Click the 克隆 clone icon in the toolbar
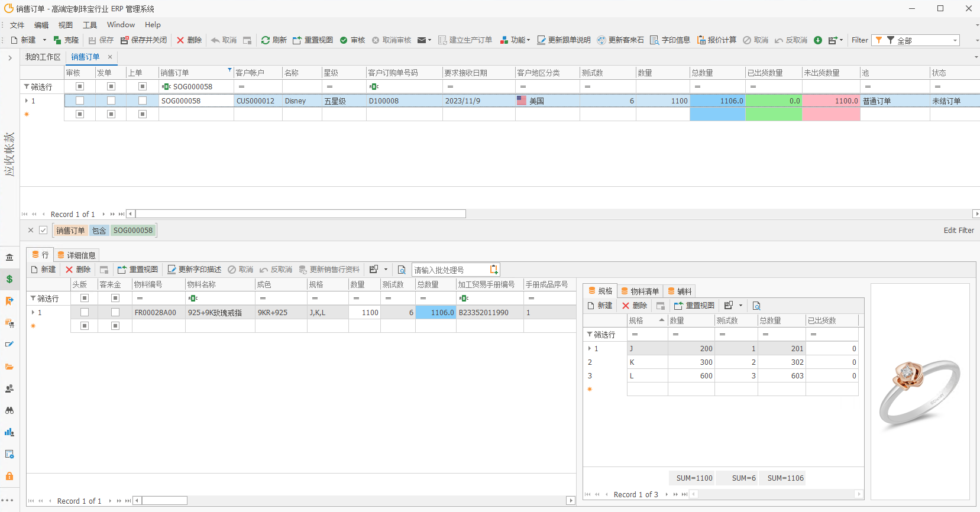Screen dimensions: 980x512 (57, 40)
